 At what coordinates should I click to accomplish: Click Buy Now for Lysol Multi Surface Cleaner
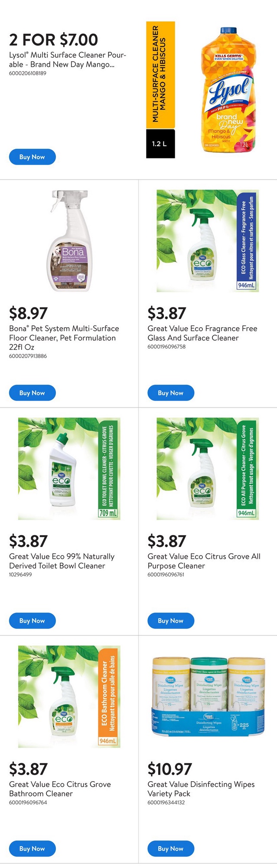(33, 157)
